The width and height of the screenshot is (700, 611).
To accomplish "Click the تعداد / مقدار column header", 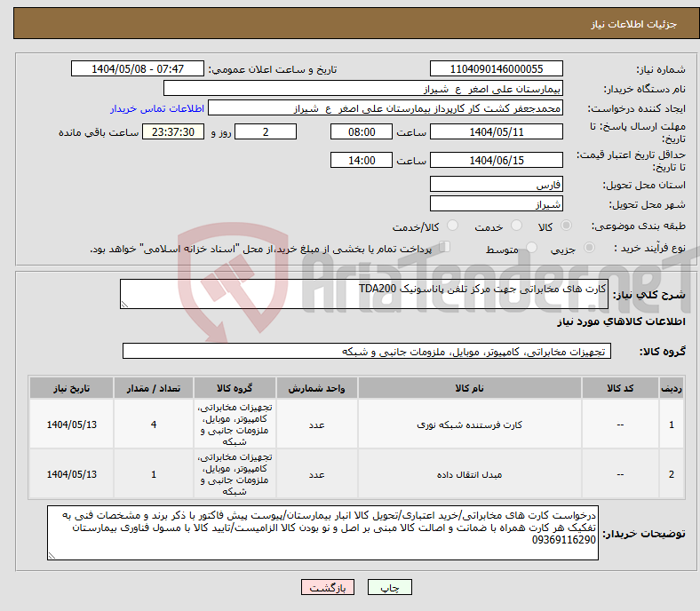I will [x=154, y=388].
